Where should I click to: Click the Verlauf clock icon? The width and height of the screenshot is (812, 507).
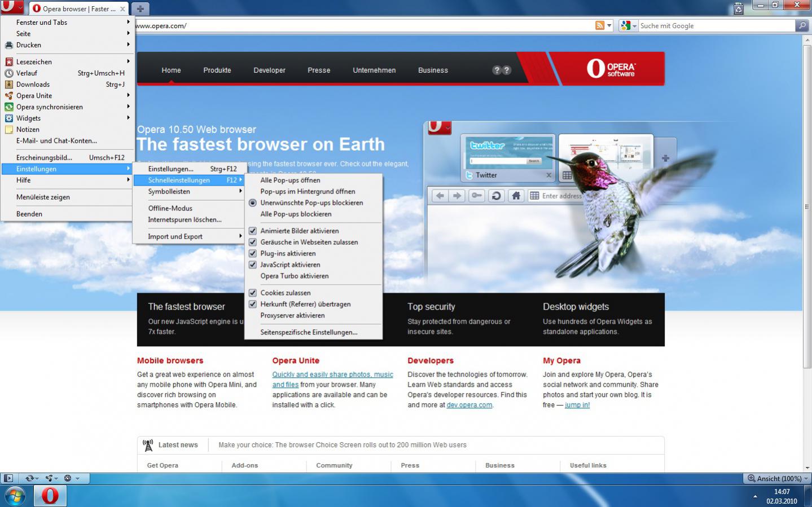(x=8, y=73)
